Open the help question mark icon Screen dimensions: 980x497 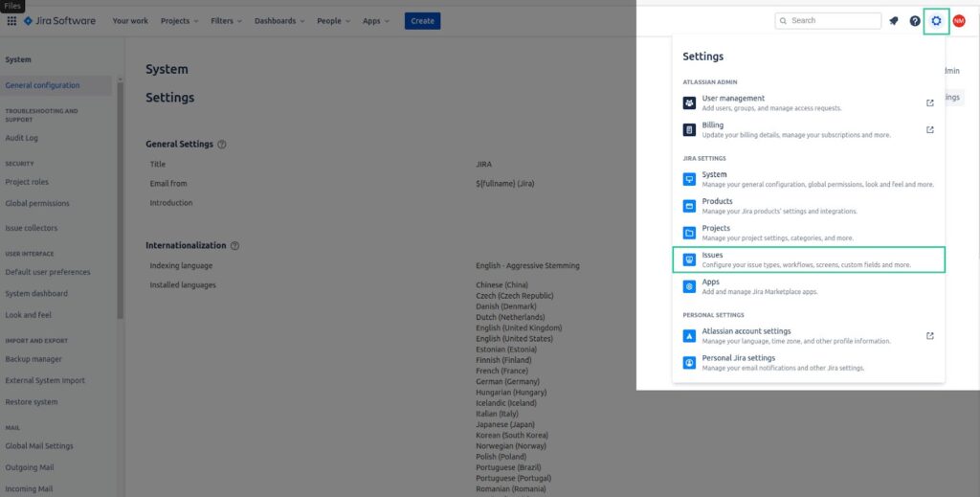point(915,21)
